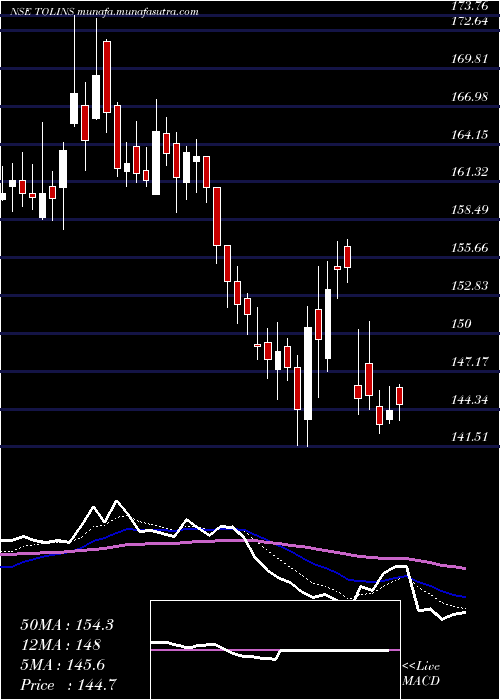Click inside the Live MACD inset chart

tap(275, 650)
